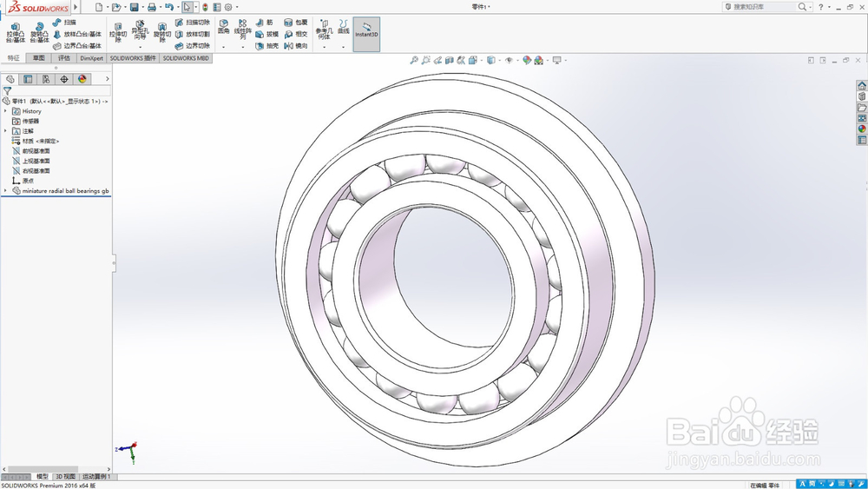Click the Extruded Cut (拉伸切除) tool
This screenshot has height=489, width=868.
pyautogui.click(x=118, y=33)
